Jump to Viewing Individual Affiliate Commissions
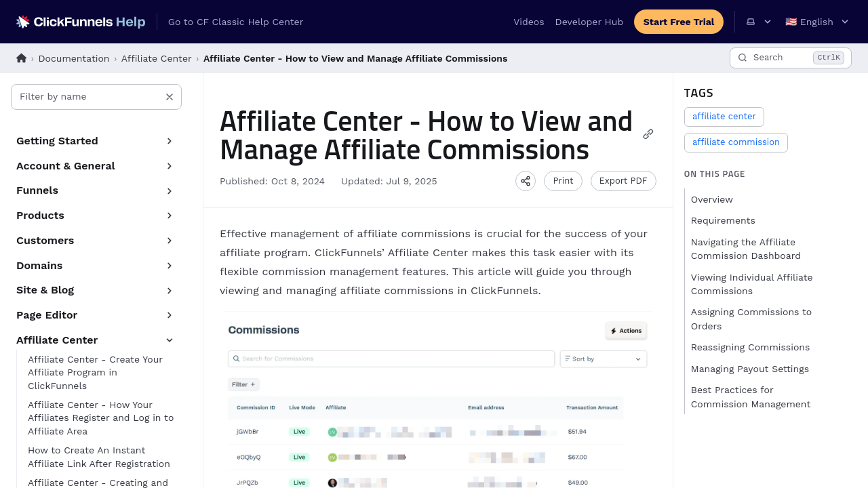The image size is (868, 488). coord(751,284)
